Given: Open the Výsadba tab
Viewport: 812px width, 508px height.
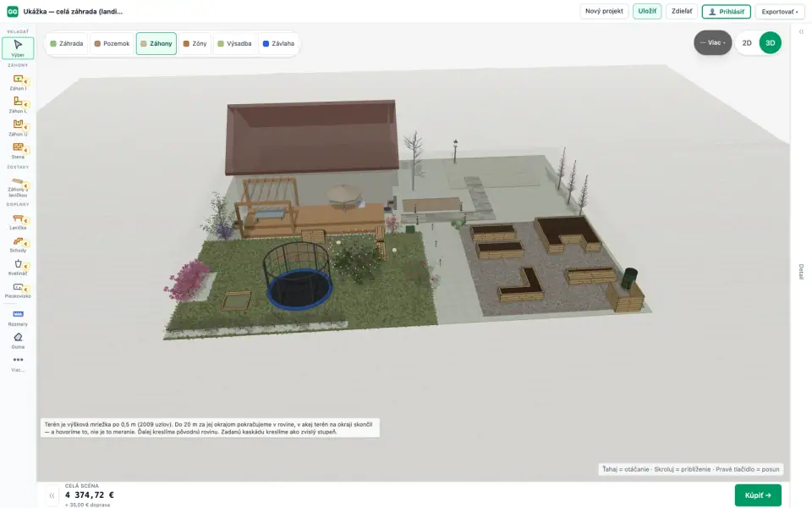Looking at the screenshot, I should tap(234, 43).
